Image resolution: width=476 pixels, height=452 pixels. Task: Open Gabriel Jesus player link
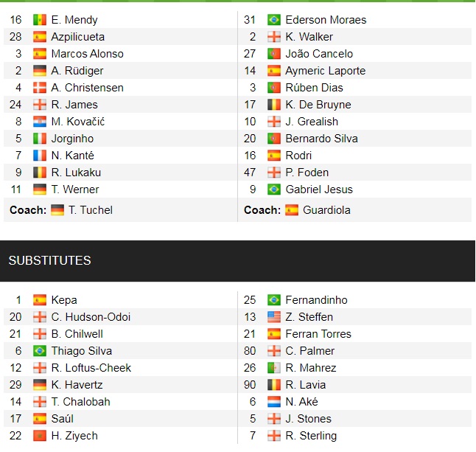click(319, 190)
